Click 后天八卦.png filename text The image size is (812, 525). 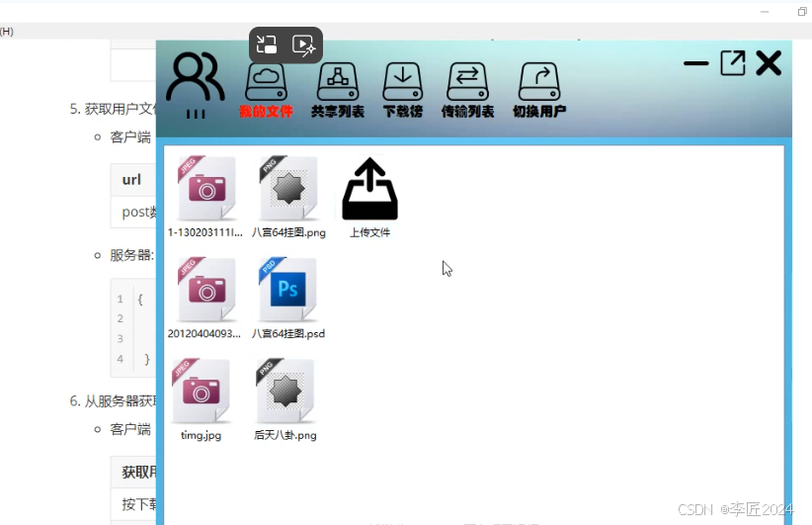point(285,435)
